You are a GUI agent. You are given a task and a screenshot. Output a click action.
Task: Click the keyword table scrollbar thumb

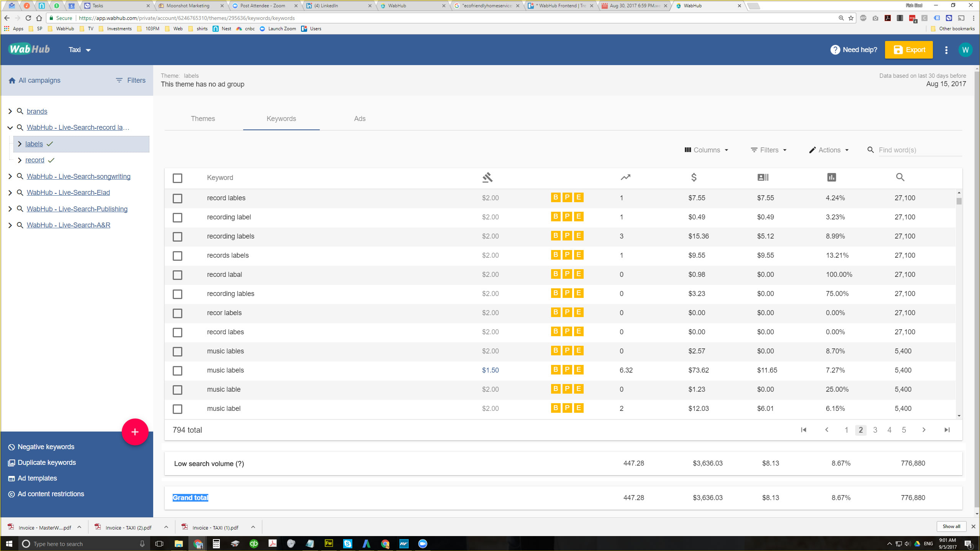[x=959, y=201]
